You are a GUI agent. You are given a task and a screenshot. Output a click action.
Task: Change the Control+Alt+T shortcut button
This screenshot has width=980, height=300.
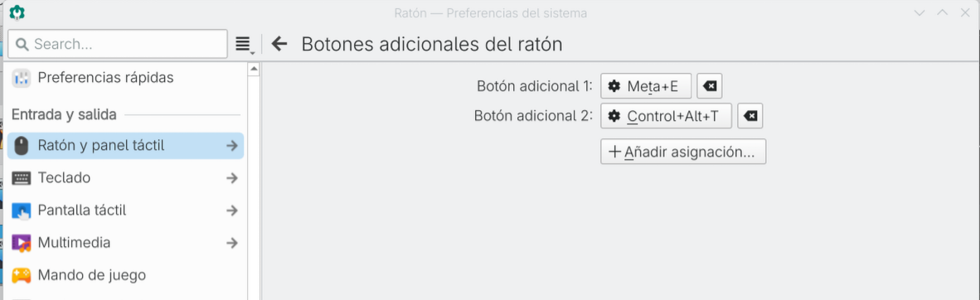pyautogui.click(x=667, y=116)
